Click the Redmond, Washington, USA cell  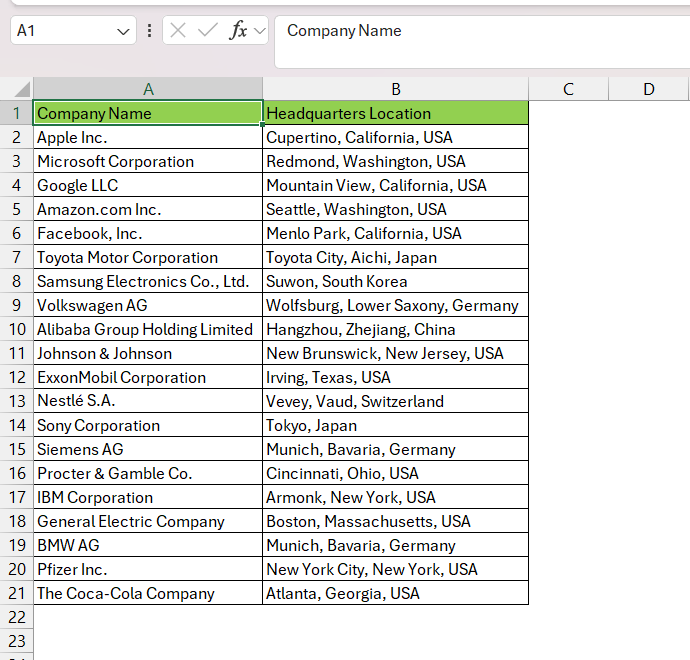click(x=396, y=161)
